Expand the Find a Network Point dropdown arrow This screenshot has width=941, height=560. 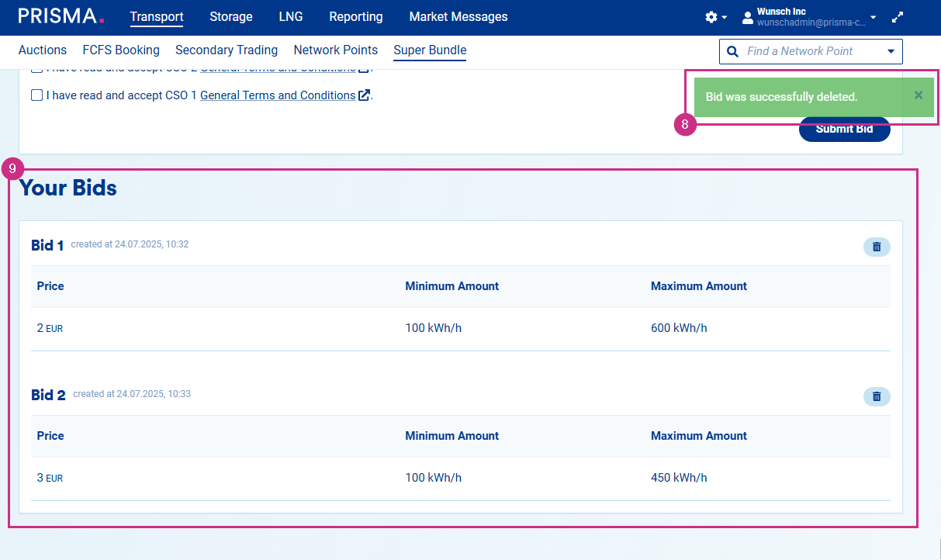[890, 51]
